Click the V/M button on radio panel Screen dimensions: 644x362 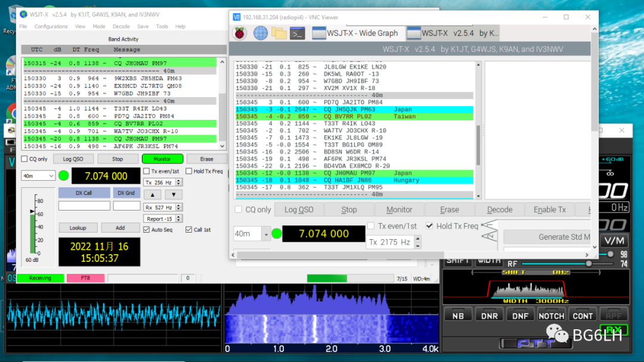click(614, 241)
